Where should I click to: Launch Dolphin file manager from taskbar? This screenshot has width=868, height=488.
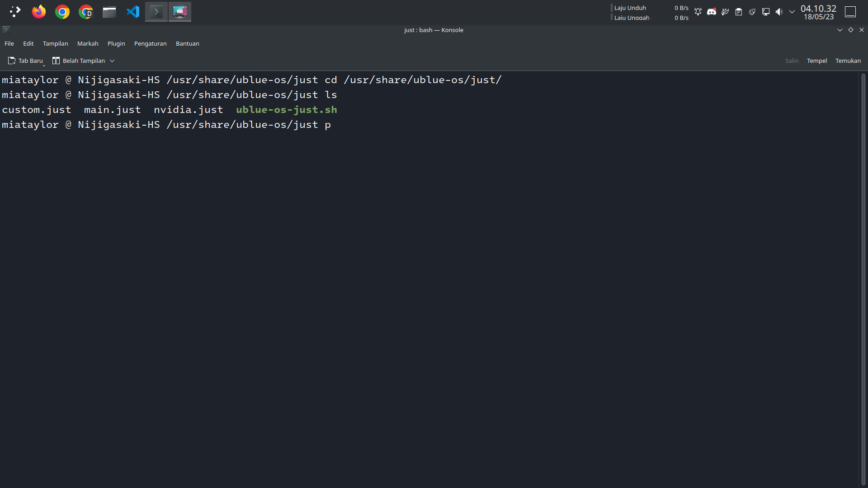click(109, 12)
